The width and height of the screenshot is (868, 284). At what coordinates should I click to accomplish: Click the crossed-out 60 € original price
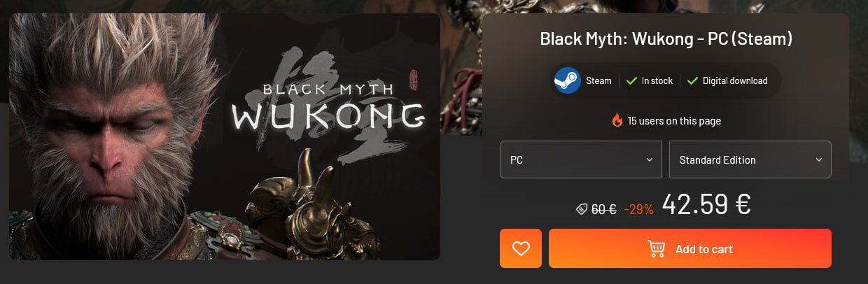click(x=603, y=209)
